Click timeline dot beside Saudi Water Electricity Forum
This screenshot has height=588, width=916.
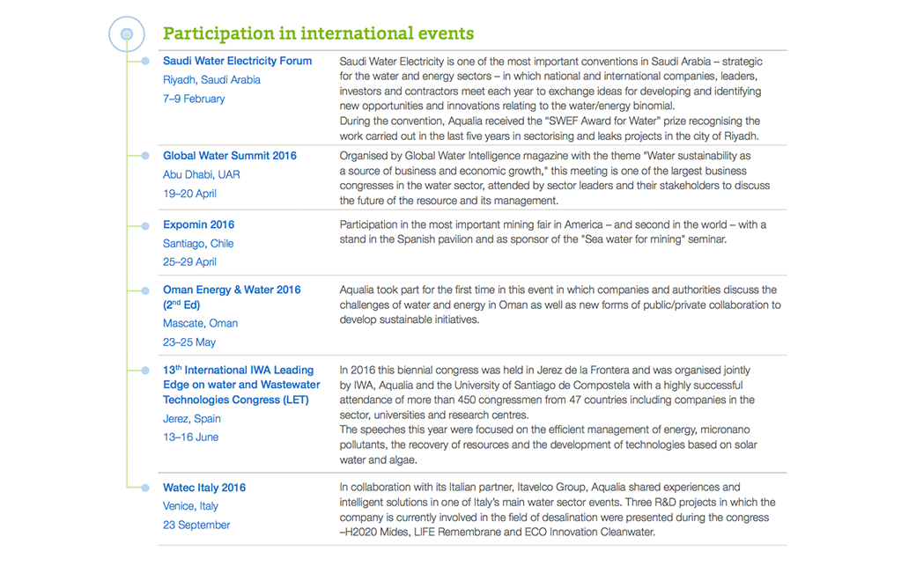tap(145, 61)
